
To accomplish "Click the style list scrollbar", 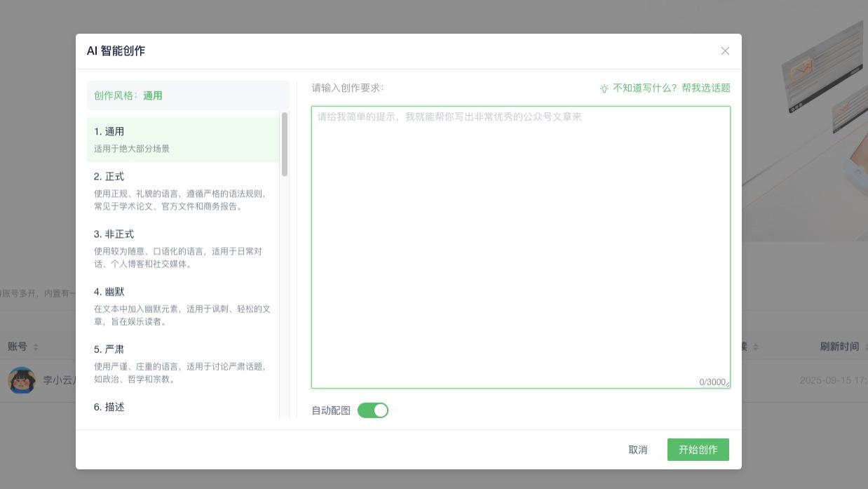I will click(283, 144).
